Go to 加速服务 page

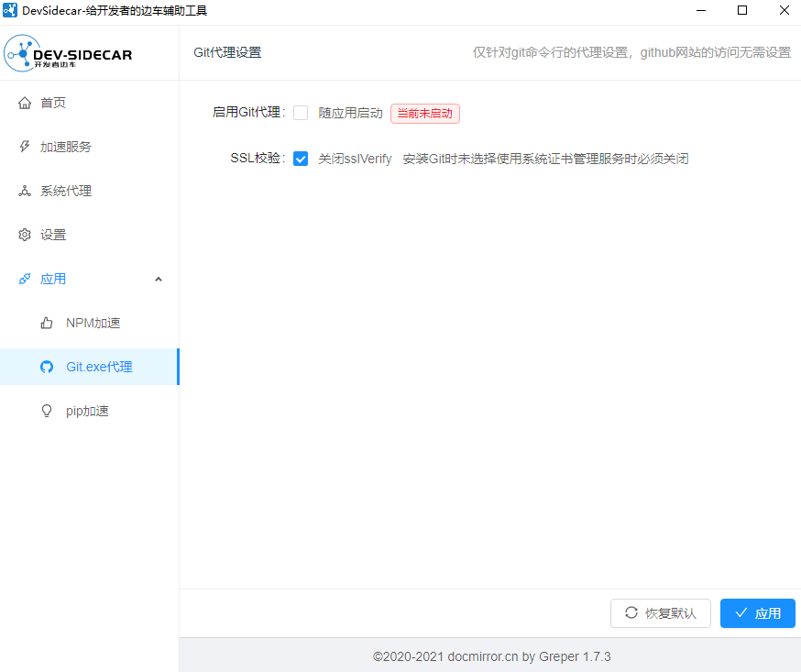pyautogui.click(x=90, y=147)
